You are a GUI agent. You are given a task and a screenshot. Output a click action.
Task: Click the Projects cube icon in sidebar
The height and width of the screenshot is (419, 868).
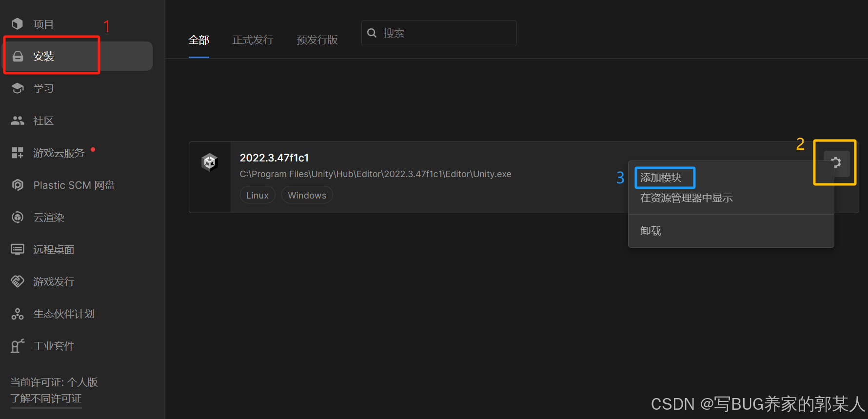(18, 24)
